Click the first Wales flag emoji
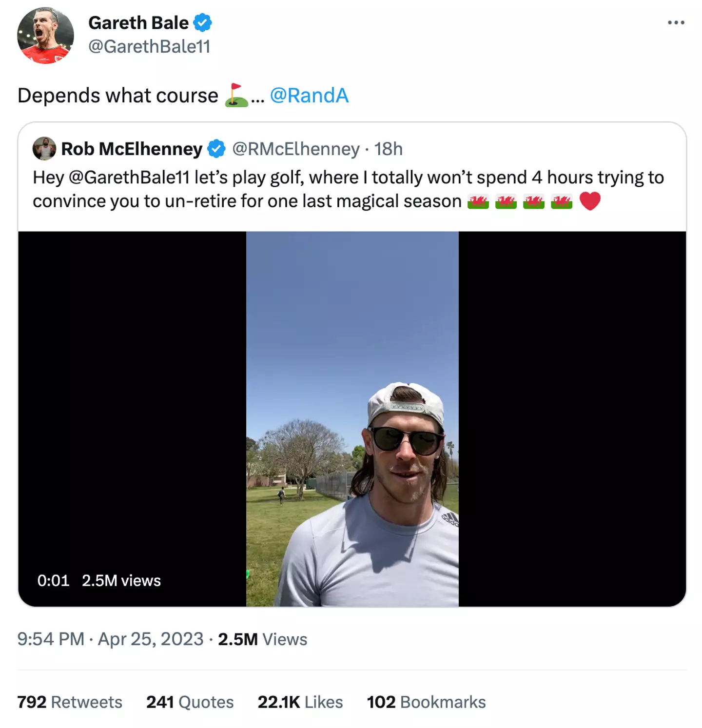Screen dimensions: 702x728 click(x=478, y=201)
